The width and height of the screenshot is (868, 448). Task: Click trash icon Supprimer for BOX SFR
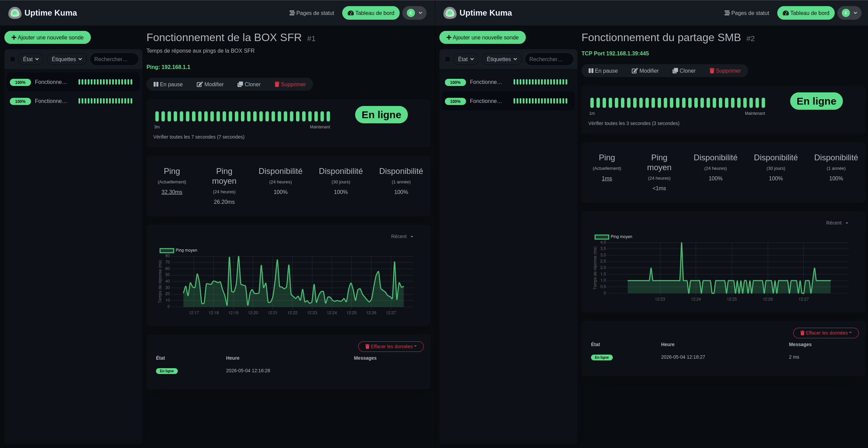(x=277, y=84)
